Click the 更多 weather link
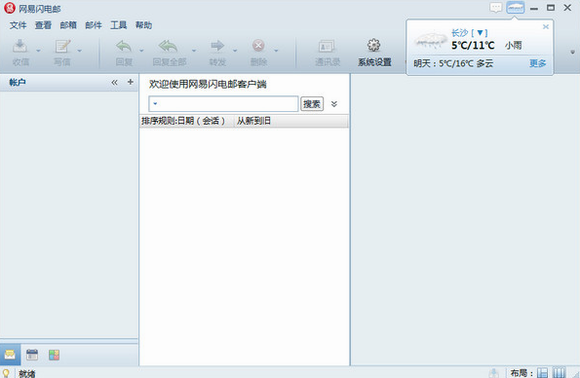The image size is (580, 378). 537,63
